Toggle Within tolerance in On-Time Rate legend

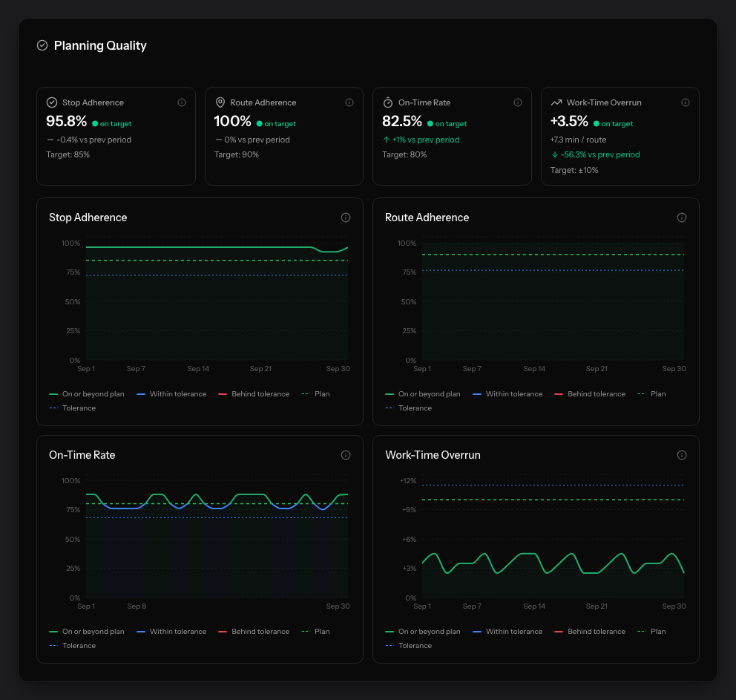[171, 632]
